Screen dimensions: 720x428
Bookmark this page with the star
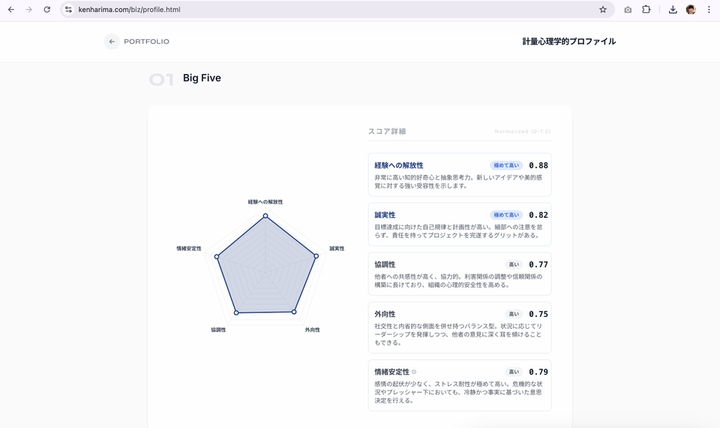[603, 9]
